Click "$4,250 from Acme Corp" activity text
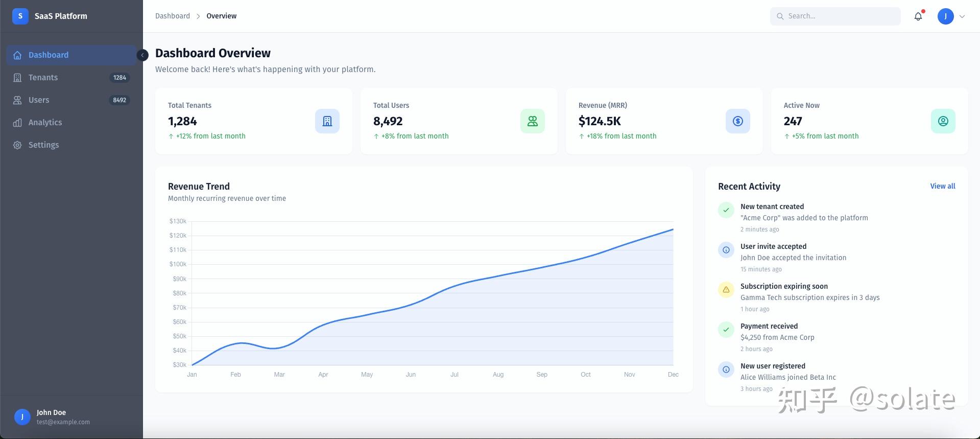Image resolution: width=980 pixels, height=439 pixels. [777, 337]
